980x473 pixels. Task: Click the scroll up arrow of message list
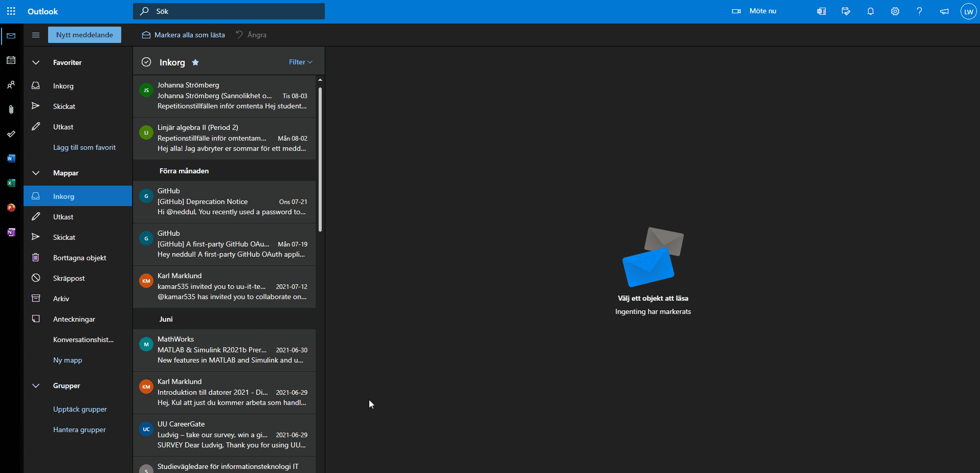coord(320,80)
